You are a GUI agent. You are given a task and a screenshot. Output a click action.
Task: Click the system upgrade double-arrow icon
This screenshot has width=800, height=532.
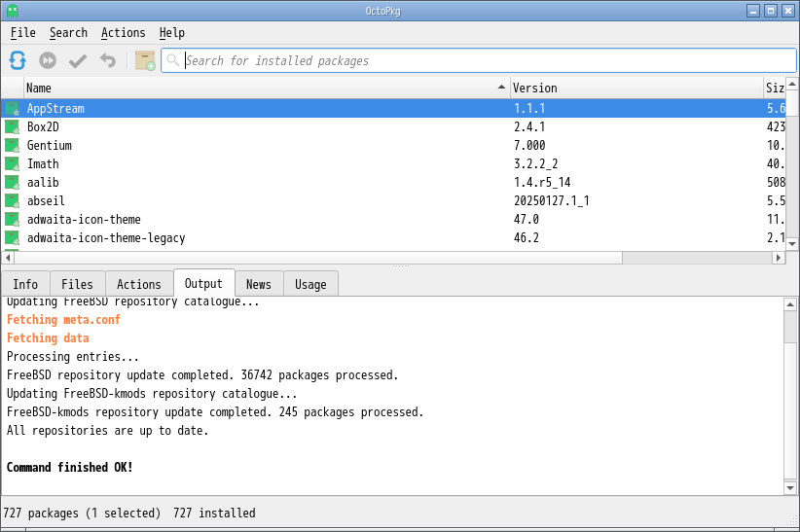(48, 60)
